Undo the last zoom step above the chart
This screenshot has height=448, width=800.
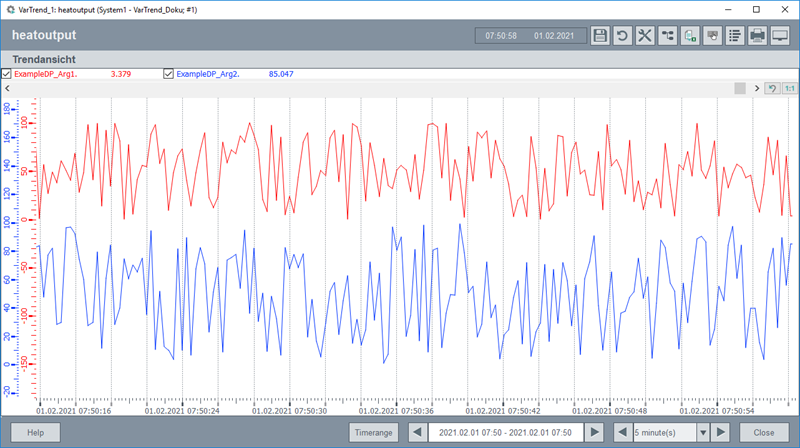click(x=772, y=89)
